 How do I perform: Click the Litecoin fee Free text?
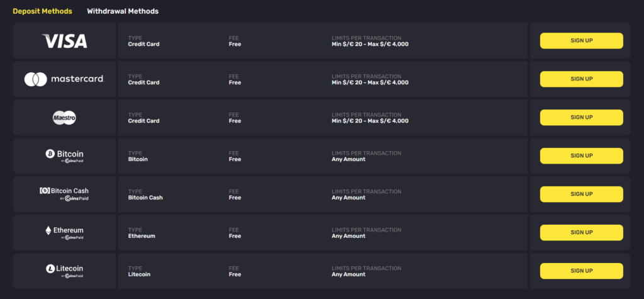point(235,274)
